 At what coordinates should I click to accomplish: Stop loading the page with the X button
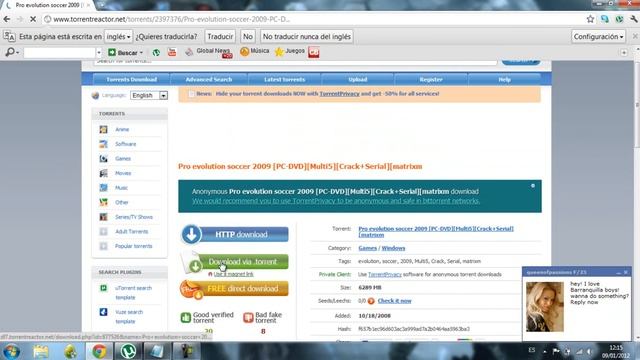click(33, 19)
